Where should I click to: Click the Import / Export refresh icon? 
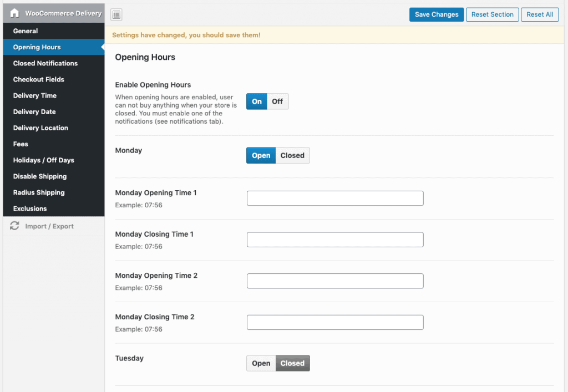coord(15,226)
